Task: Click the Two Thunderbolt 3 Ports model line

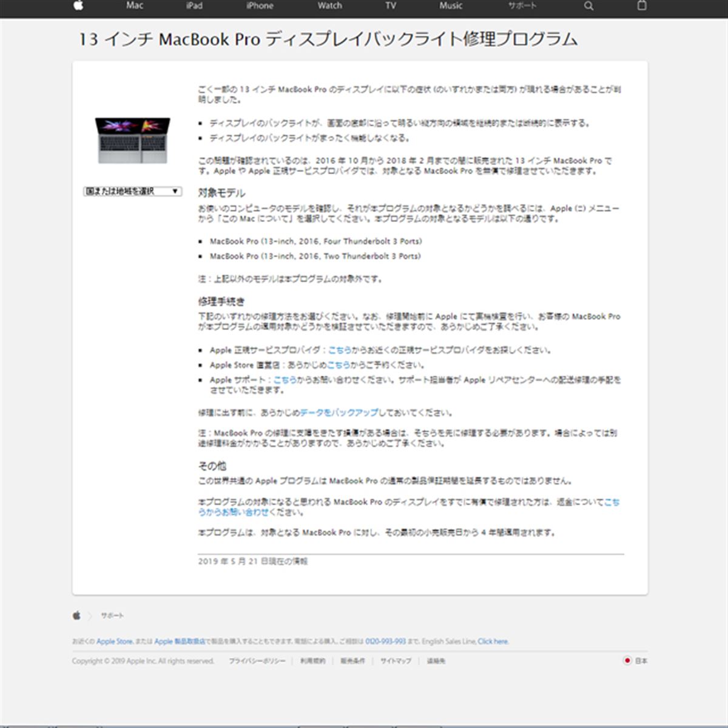Action: pos(315,257)
